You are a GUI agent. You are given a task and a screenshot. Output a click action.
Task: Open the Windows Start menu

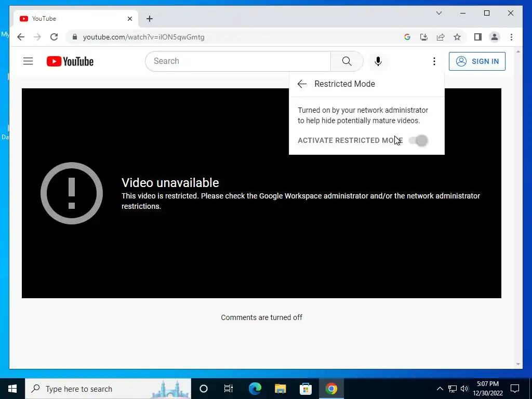coord(12,389)
